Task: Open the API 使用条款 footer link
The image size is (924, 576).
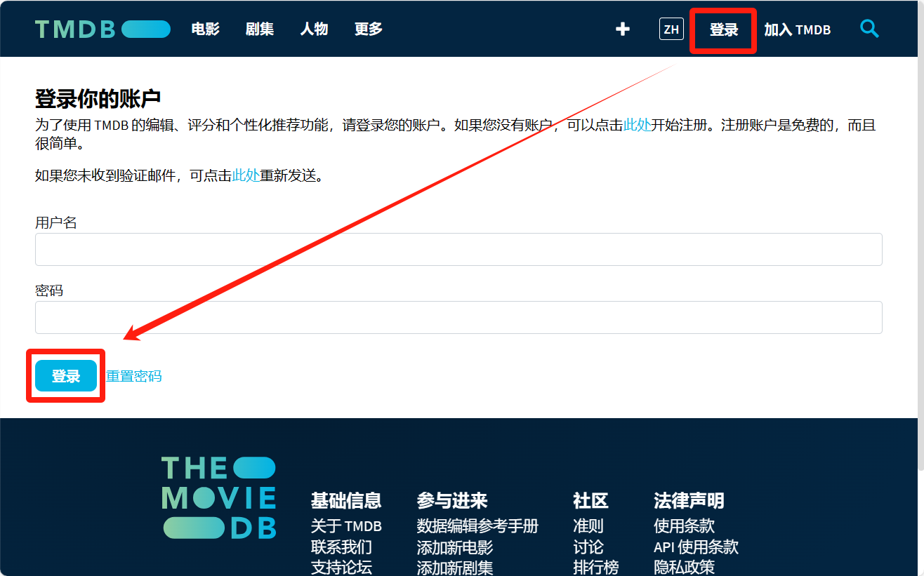Action: (x=696, y=547)
